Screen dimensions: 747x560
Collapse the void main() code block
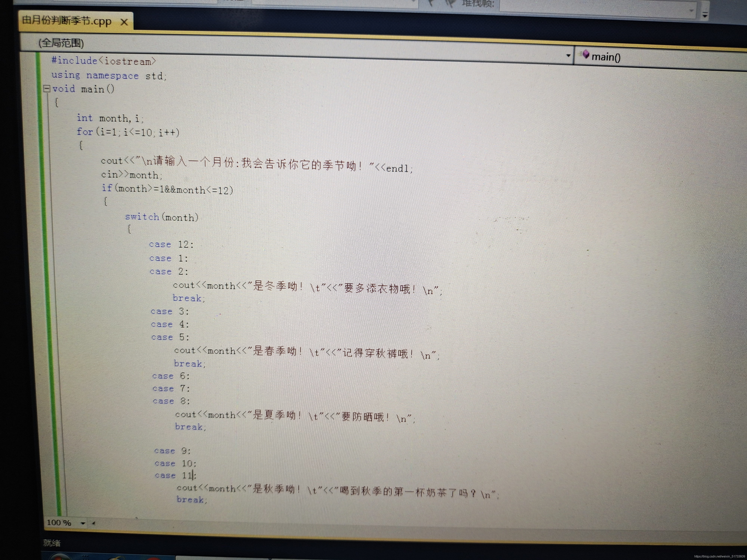coord(47,89)
